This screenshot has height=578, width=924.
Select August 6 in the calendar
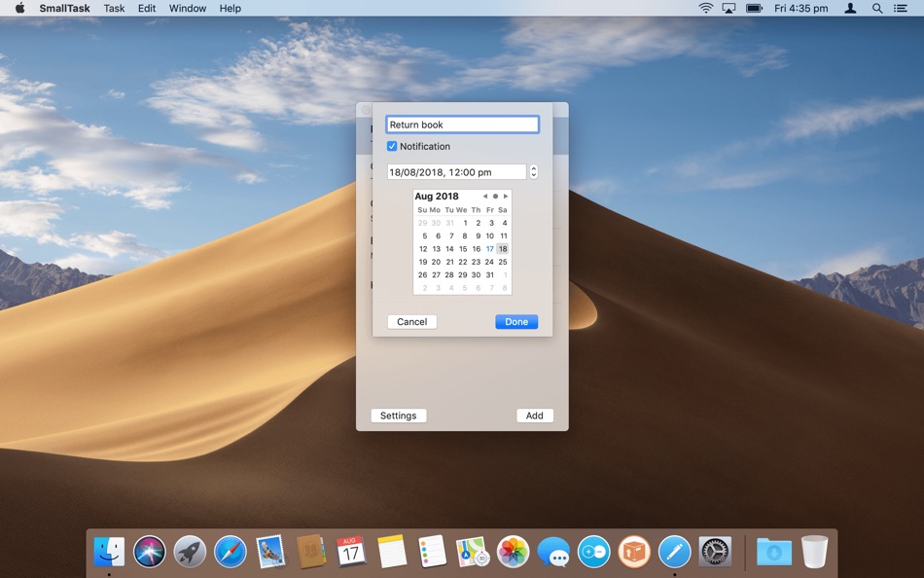tap(438, 235)
